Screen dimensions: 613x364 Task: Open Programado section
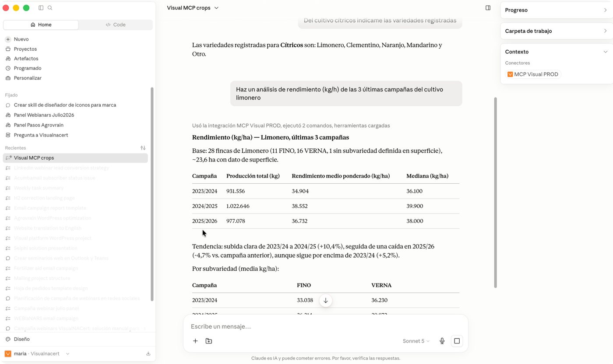click(28, 68)
